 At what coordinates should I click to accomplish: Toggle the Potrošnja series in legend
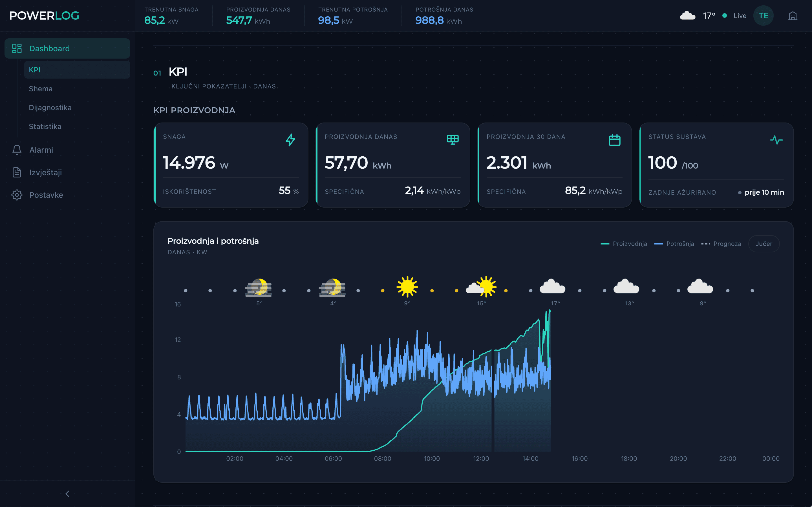pyautogui.click(x=674, y=244)
